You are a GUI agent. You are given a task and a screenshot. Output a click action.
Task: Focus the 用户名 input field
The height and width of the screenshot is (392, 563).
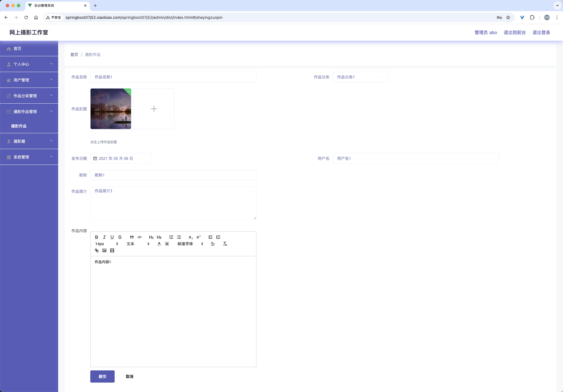[x=416, y=158]
